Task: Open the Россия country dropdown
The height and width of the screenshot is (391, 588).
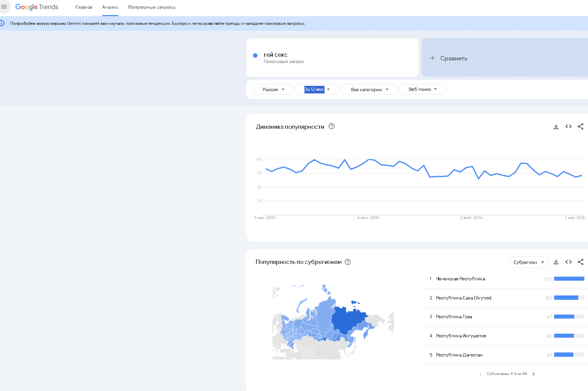Action: tap(273, 90)
